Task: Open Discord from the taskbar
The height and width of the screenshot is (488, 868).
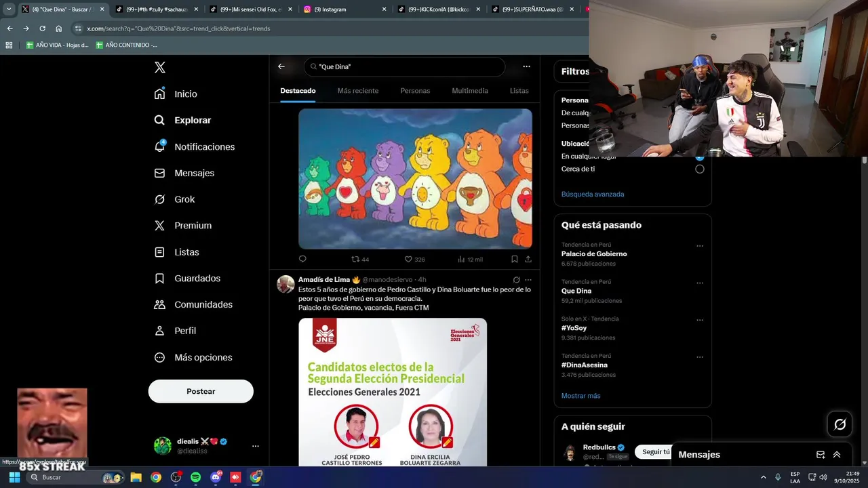Action: point(216,477)
